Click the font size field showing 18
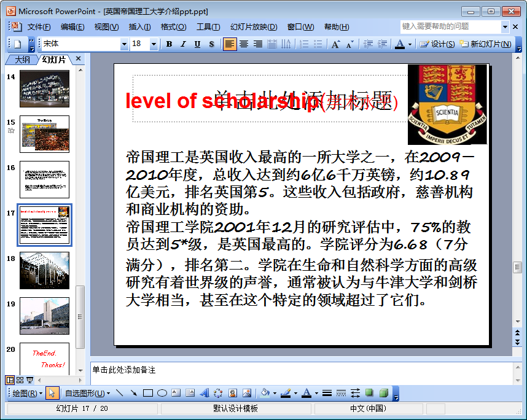Image resolution: width=527 pixels, height=420 pixels. pos(140,44)
